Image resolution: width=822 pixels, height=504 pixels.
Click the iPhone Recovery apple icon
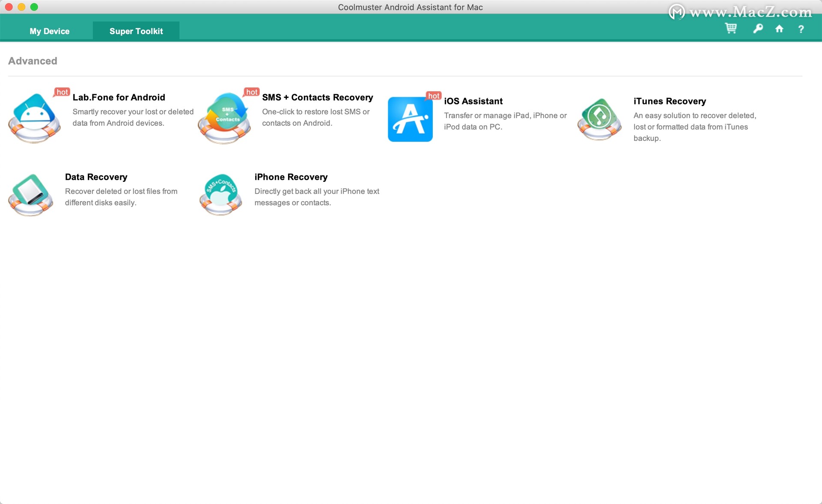point(220,195)
